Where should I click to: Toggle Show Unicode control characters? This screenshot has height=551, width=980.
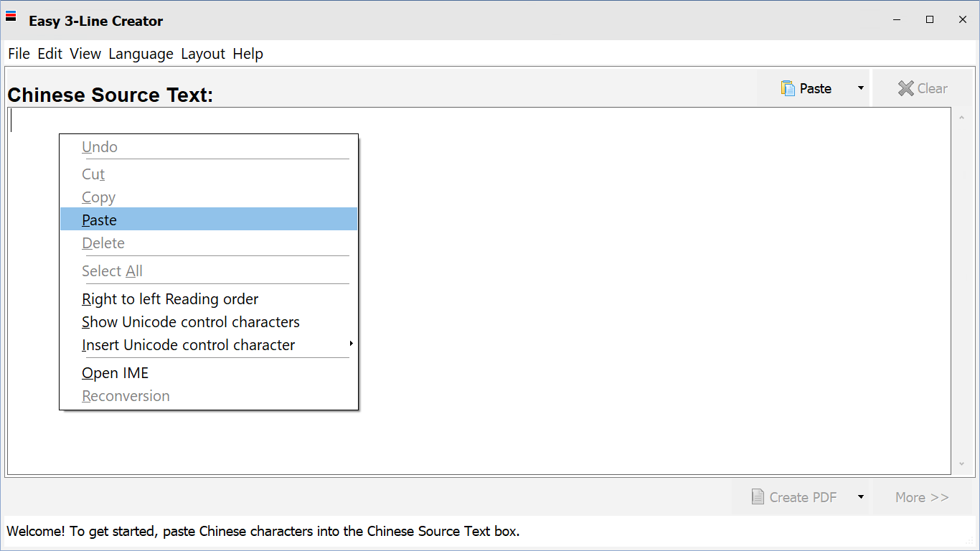[x=191, y=322]
